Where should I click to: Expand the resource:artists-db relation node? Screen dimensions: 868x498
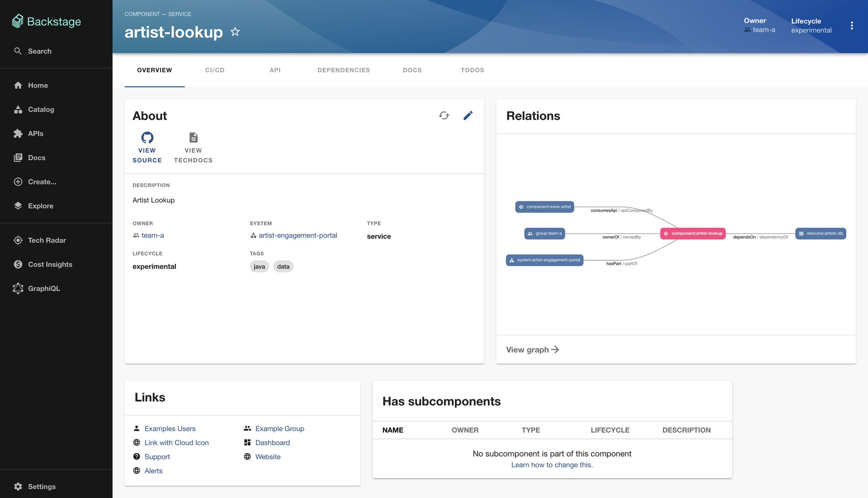click(x=820, y=233)
